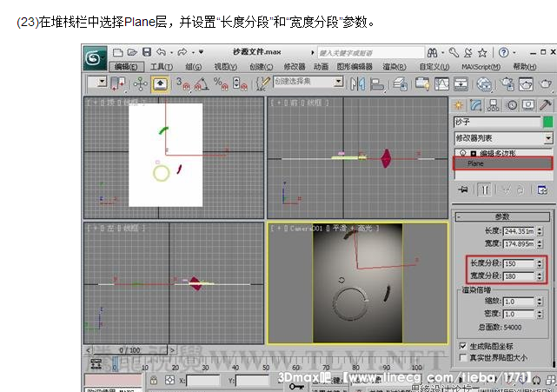This screenshot has width=557, height=392.
Task: Click the Mirror tool
Action: click(358, 84)
